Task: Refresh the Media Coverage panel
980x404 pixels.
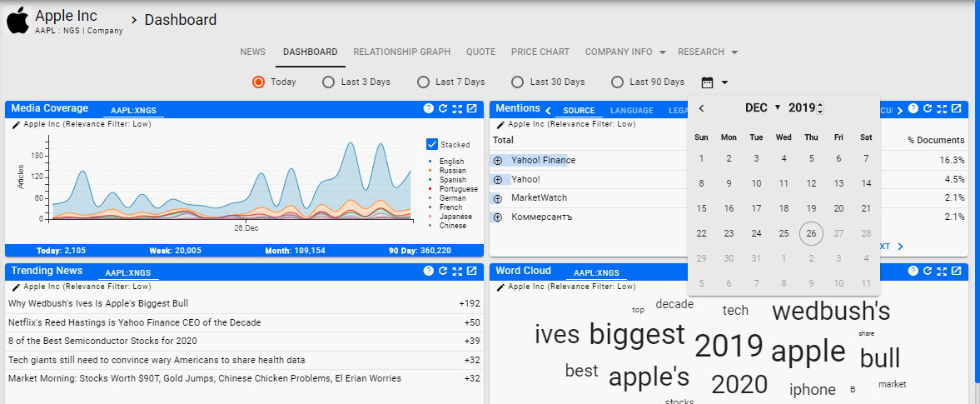Action: tap(443, 109)
